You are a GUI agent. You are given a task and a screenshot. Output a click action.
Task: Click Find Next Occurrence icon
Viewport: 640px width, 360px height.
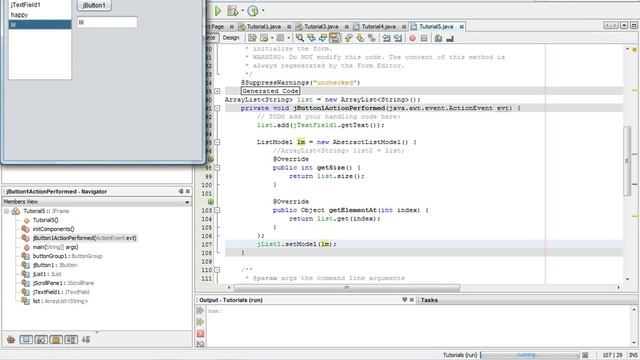coord(323,38)
